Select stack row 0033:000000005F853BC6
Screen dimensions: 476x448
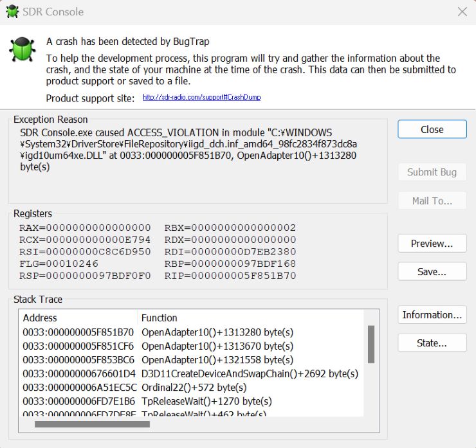tap(190, 360)
